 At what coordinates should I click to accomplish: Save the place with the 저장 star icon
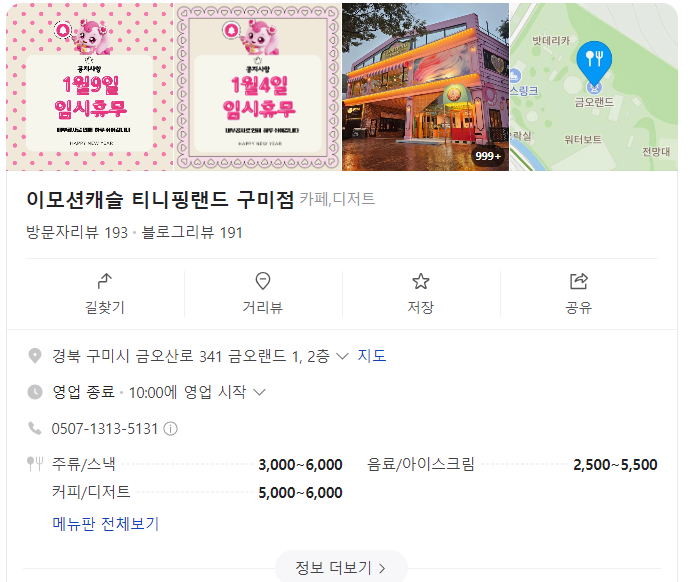421,281
